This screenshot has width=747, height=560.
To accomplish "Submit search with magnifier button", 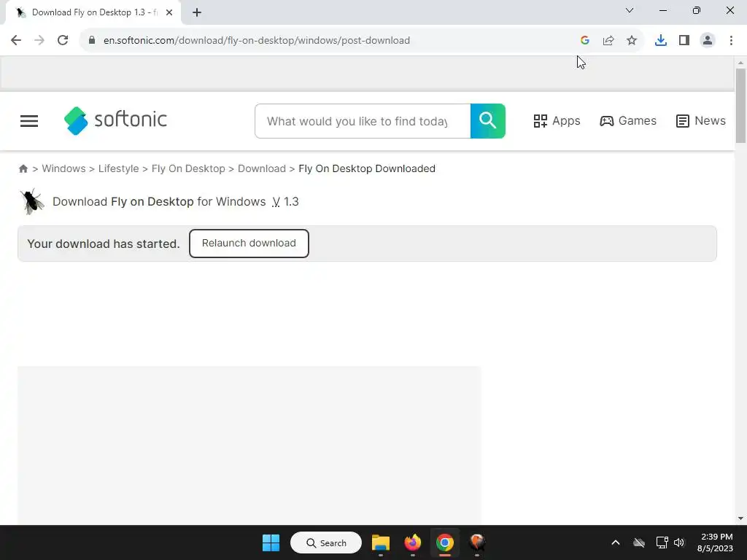I will (488, 121).
